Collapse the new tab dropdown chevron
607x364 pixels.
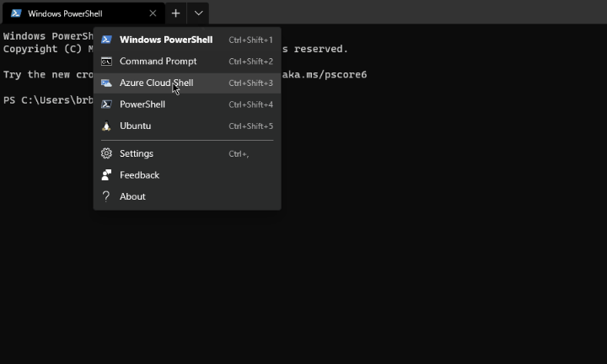point(199,13)
